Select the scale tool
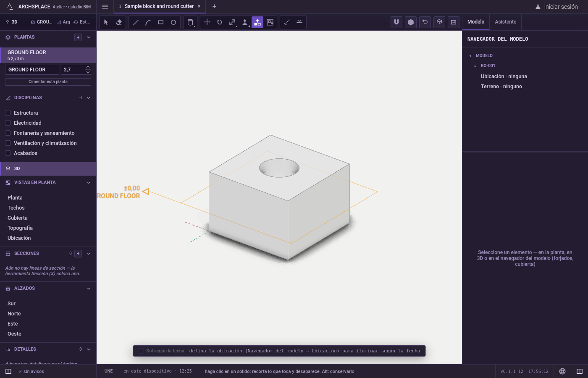 coord(232,22)
